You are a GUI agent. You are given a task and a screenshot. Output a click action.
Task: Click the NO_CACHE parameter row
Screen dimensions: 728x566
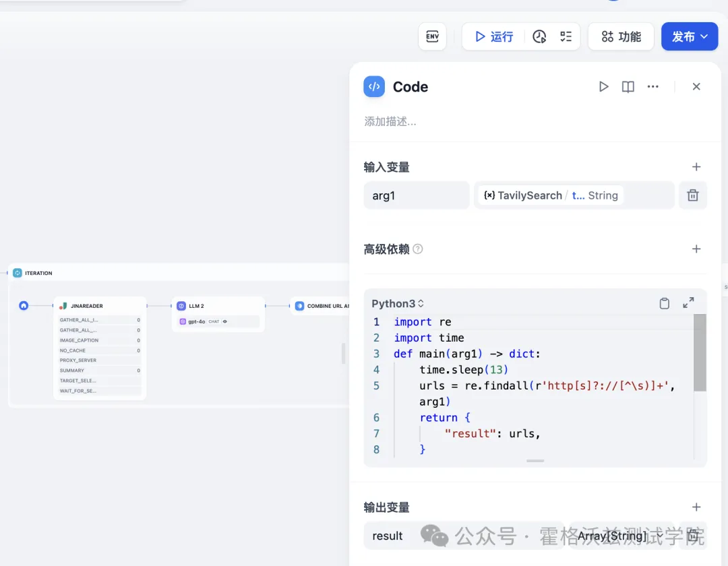click(x=100, y=350)
